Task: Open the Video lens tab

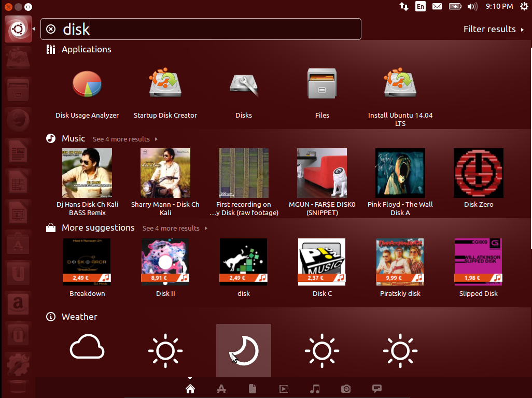Action: point(284,389)
